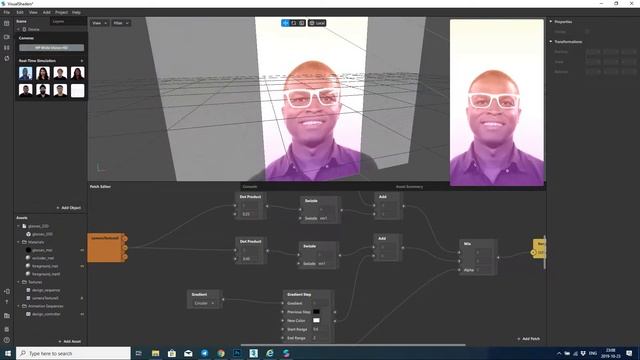Image resolution: width=640 pixels, height=360 pixels.
Task: Pause the simulation with the pause icon
Action: 7,48
